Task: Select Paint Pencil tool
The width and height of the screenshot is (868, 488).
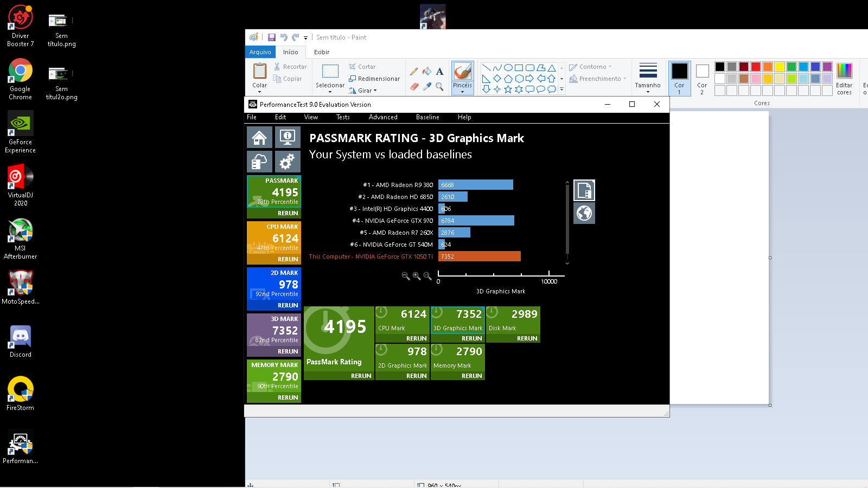Action: click(414, 72)
